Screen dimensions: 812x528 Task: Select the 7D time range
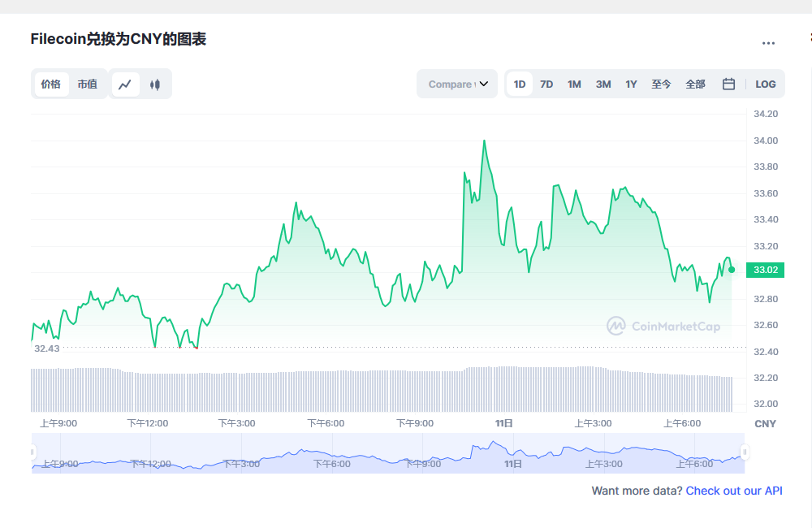(546, 84)
